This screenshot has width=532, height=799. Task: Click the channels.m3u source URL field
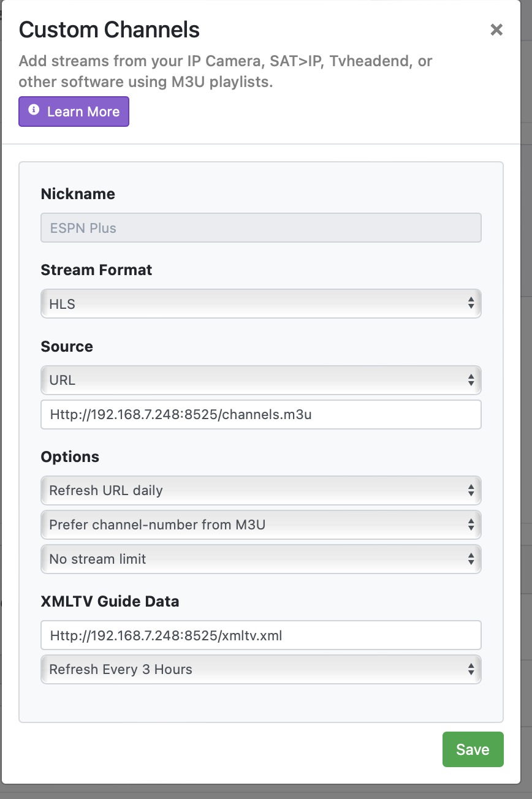(260, 415)
